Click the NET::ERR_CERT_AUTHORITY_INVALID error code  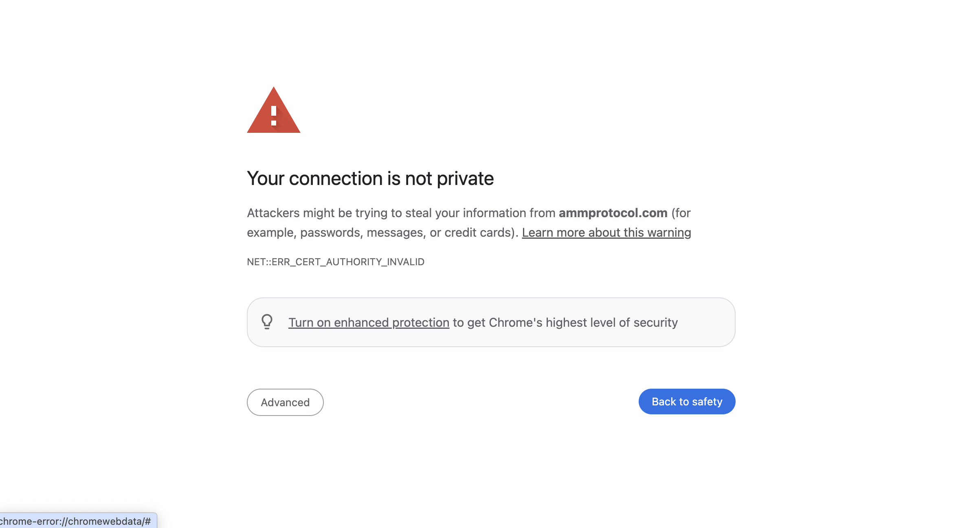335,262
